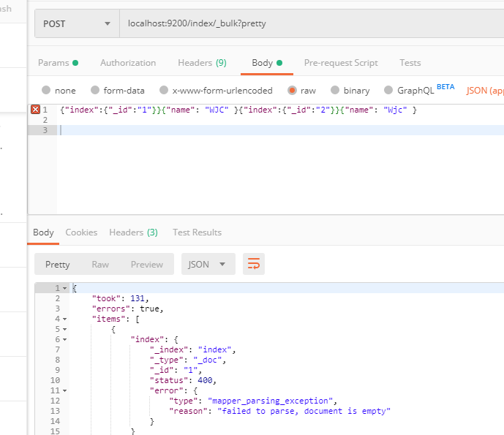Click the "mapper_parsing_exception" text

(x=271, y=401)
